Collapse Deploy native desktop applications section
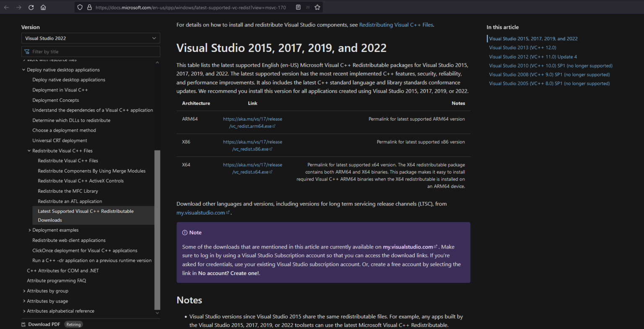Viewport: 644px width, 329px height. [24, 70]
